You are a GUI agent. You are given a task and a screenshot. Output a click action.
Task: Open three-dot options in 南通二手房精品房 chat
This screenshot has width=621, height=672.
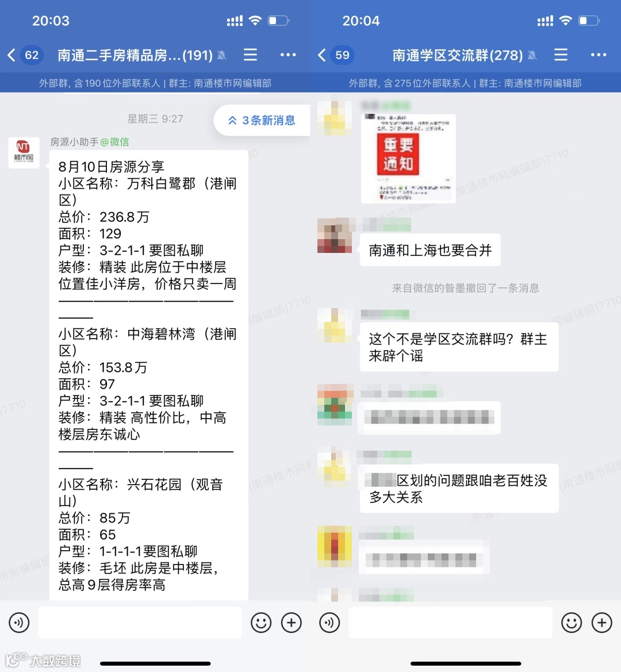coord(288,55)
